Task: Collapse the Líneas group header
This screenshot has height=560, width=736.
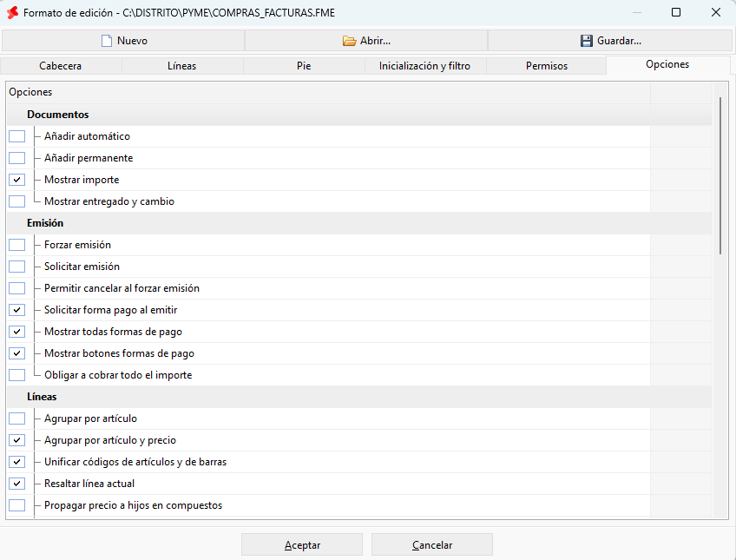Action: (42, 397)
